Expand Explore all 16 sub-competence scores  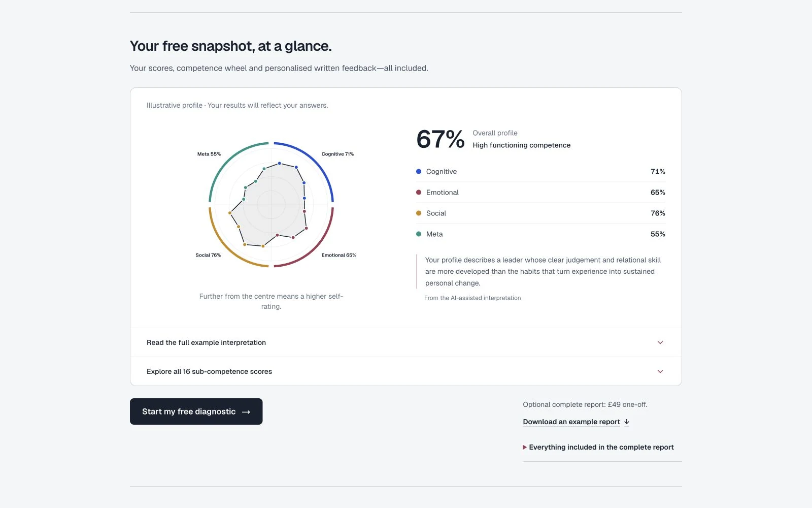tap(406, 371)
